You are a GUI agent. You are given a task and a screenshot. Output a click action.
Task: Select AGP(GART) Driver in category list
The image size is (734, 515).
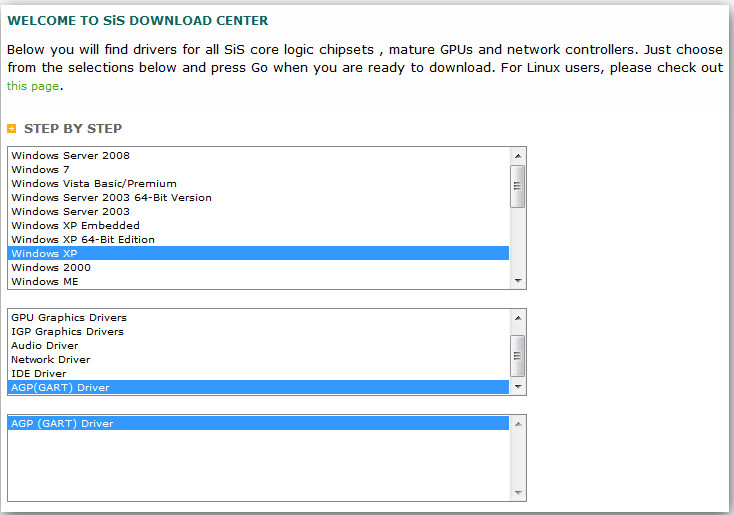point(258,387)
